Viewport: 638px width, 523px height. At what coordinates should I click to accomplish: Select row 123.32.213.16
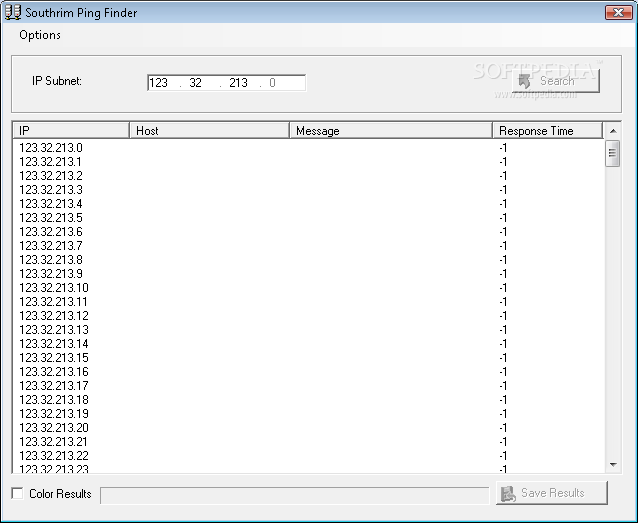[x=308, y=372]
